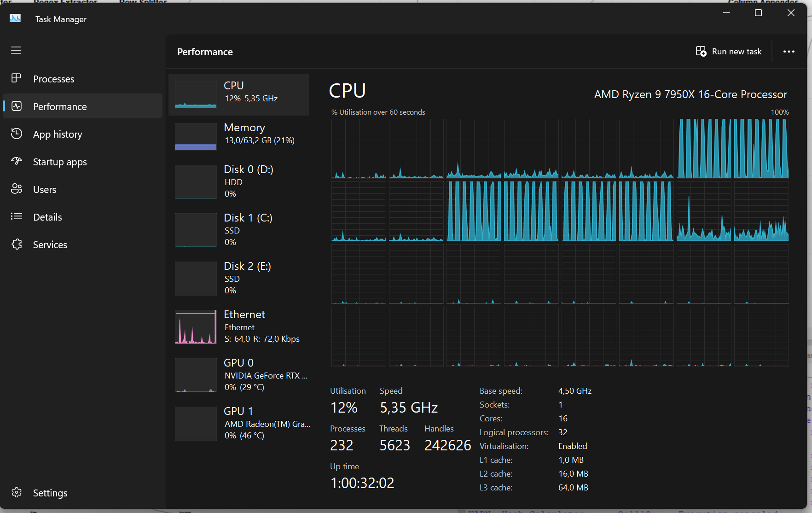Click the AMD Ryzen 9 7950X processor name
This screenshot has width=812, height=513.
point(690,94)
